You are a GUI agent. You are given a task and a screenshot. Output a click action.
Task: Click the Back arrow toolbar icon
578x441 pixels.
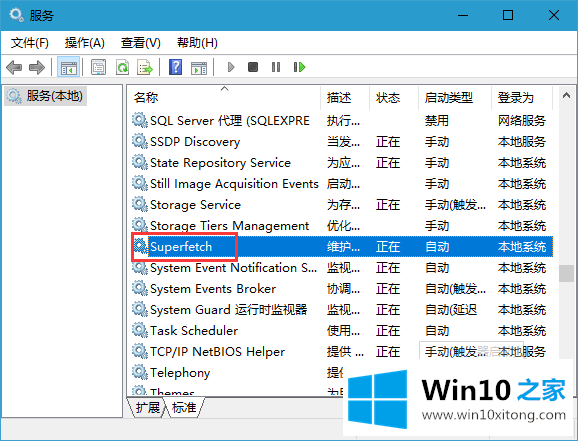tap(14, 67)
